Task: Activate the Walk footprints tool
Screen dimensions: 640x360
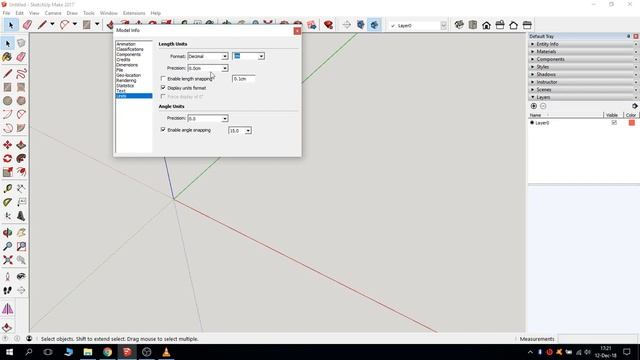Action: (x=7, y=290)
